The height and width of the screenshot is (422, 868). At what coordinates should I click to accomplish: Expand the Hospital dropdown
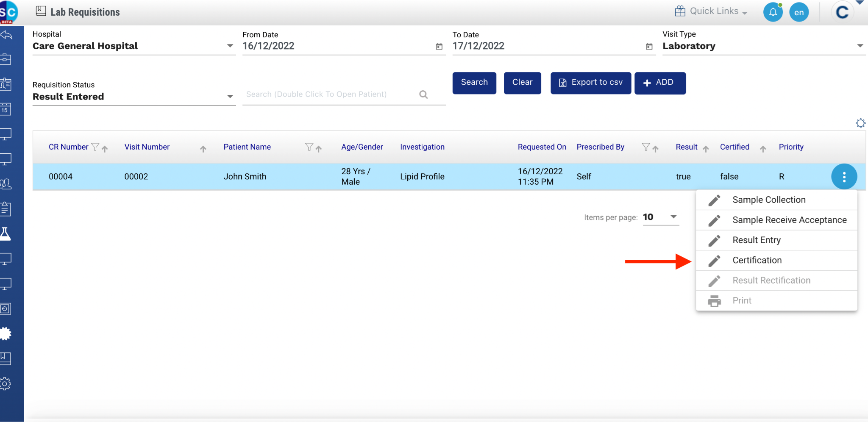pyautogui.click(x=230, y=46)
